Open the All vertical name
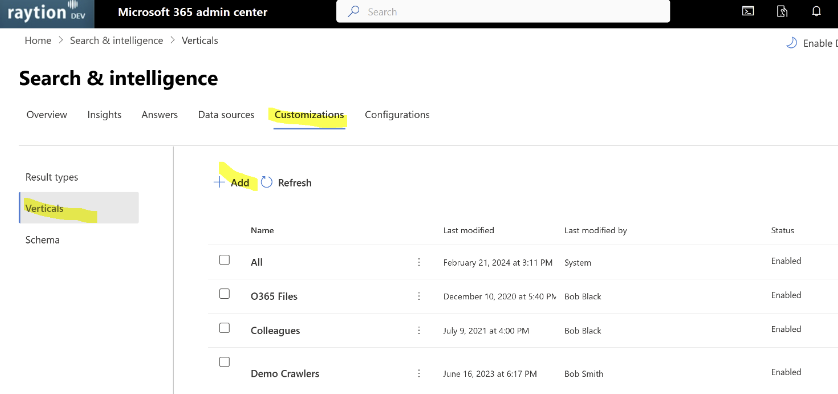The width and height of the screenshot is (838, 394). tap(257, 262)
